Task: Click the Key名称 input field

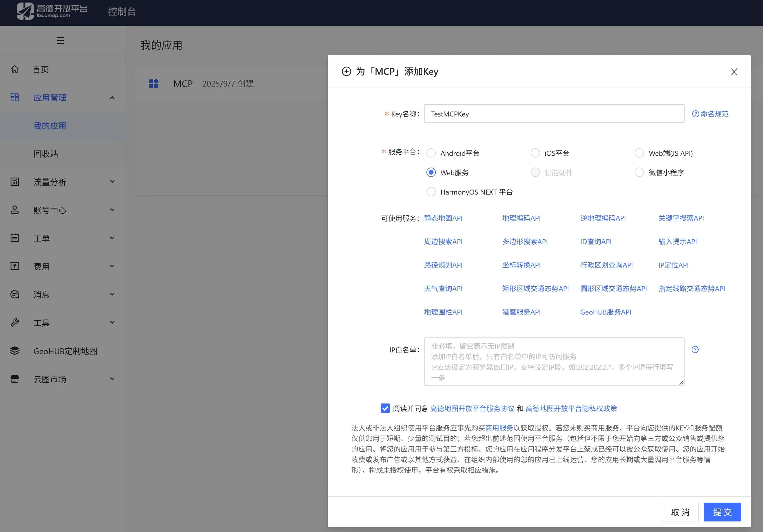Action: (554, 114)
